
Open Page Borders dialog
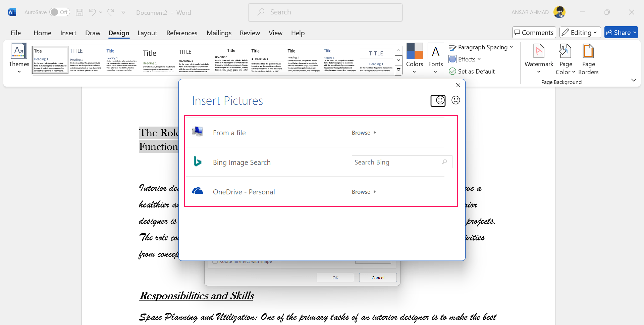(588, 59)
